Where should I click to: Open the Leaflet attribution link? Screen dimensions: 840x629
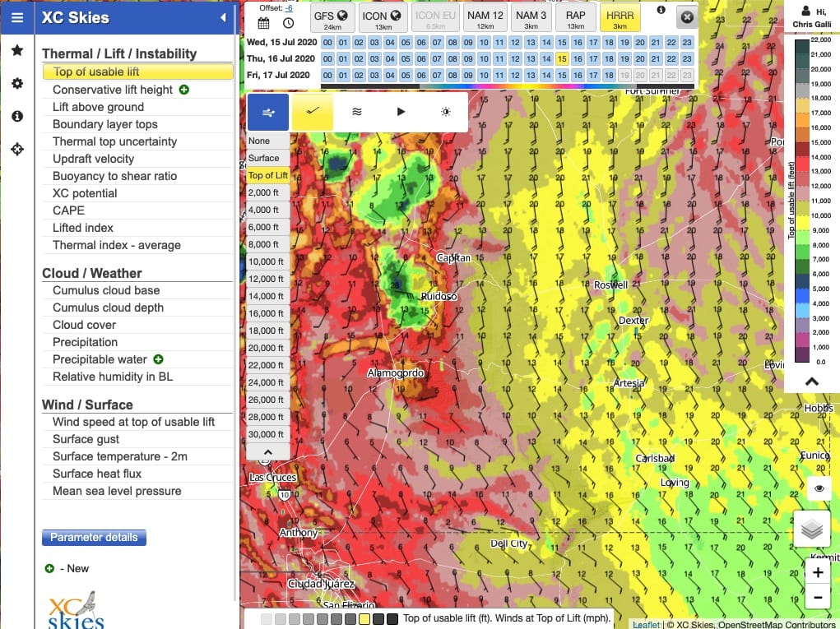646,624
